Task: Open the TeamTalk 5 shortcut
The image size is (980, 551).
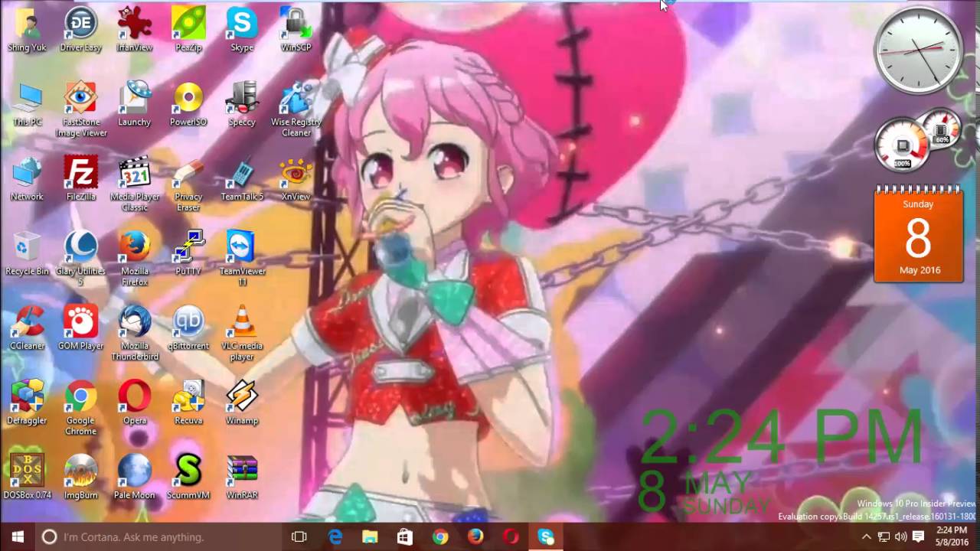Action: 242,179
